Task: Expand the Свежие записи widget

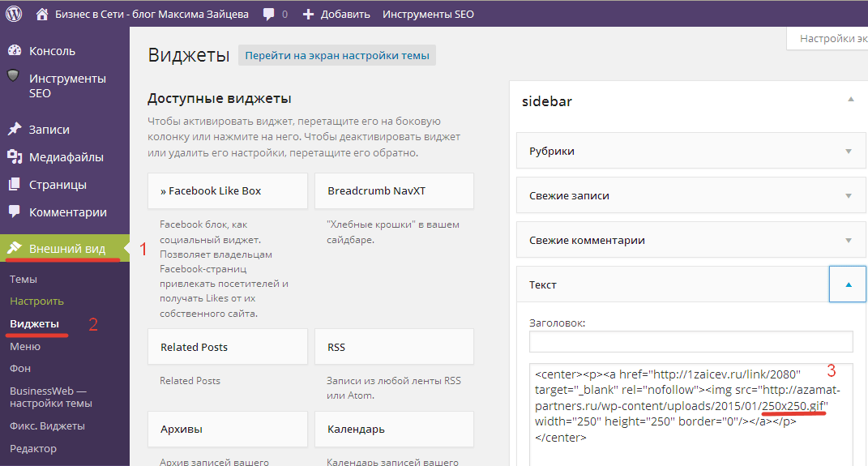Action: click(849, 195)
